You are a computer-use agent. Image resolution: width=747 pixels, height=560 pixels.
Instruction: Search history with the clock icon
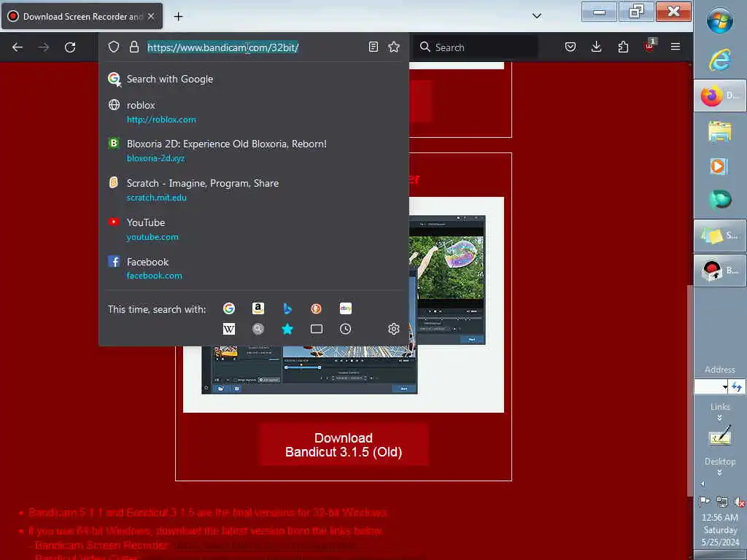coord(345,329)
